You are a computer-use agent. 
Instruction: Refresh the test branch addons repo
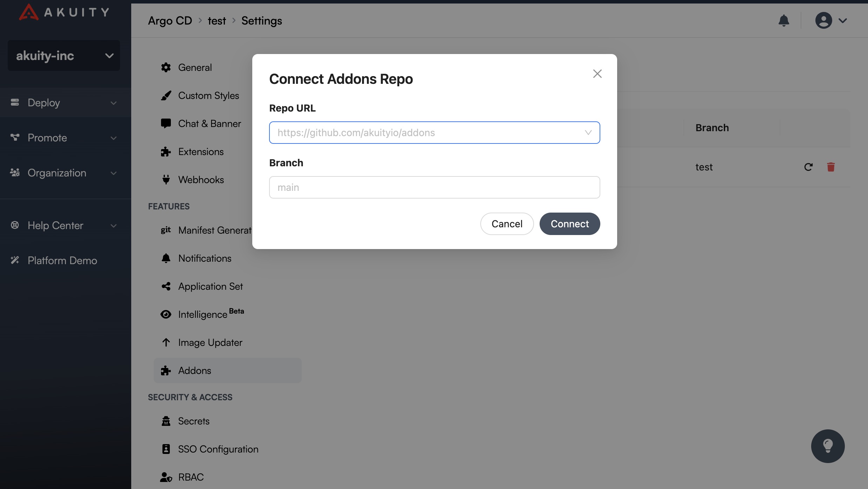point(808,167)
